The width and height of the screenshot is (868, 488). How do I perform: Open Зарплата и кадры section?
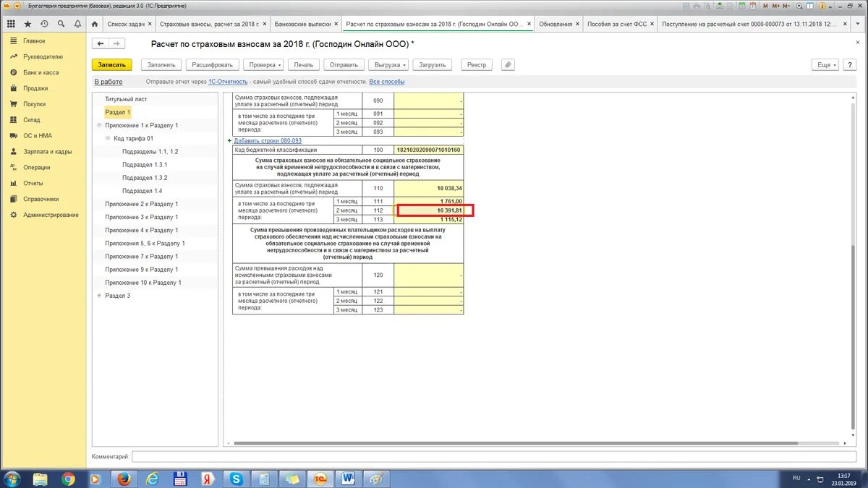point(47,152)
